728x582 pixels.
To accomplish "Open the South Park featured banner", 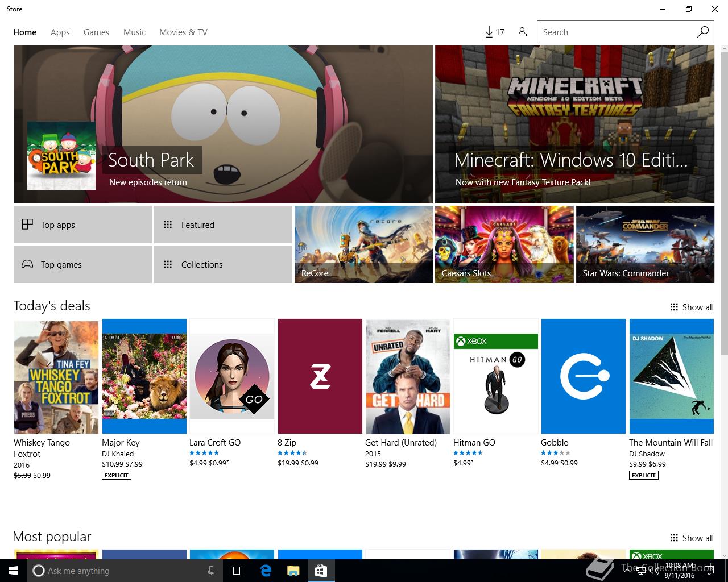I will (223, 124).
